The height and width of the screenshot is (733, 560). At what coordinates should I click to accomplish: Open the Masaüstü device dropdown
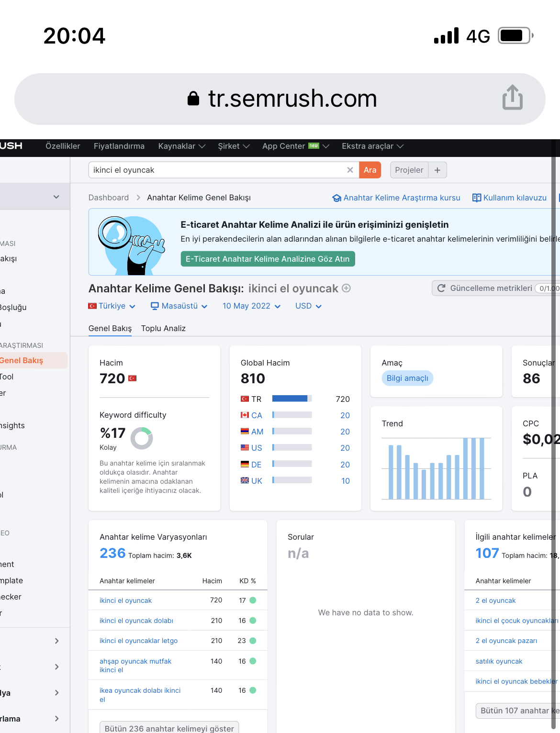tap(179, 306)
